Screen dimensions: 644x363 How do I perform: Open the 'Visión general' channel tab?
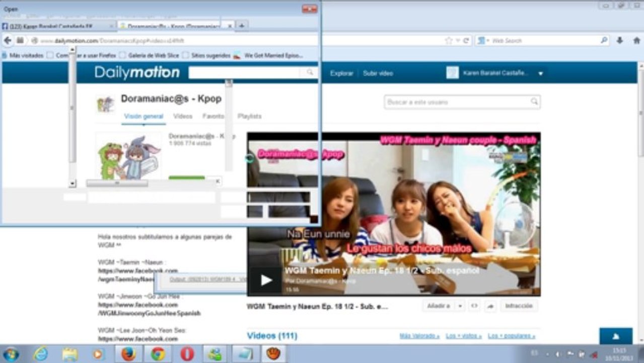click(144, 116)
